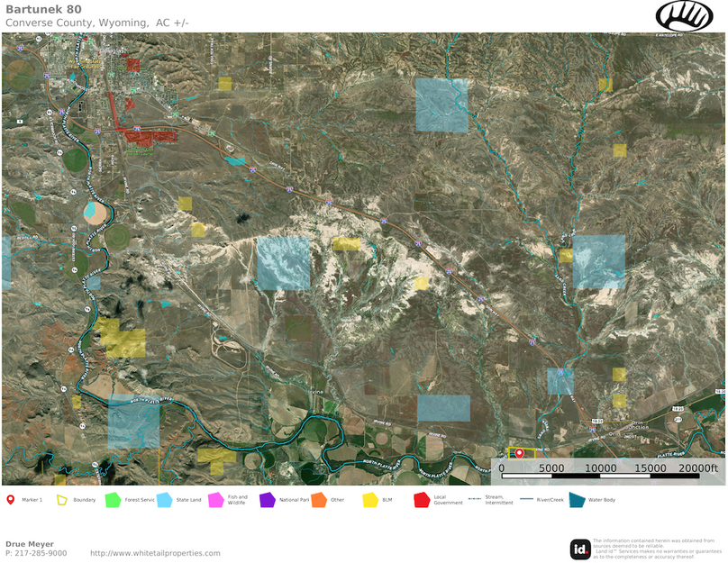Click the pink Fish and Wildlife legend icon
Viewport: 728px width, 563px height.
[x=215, y=499]
